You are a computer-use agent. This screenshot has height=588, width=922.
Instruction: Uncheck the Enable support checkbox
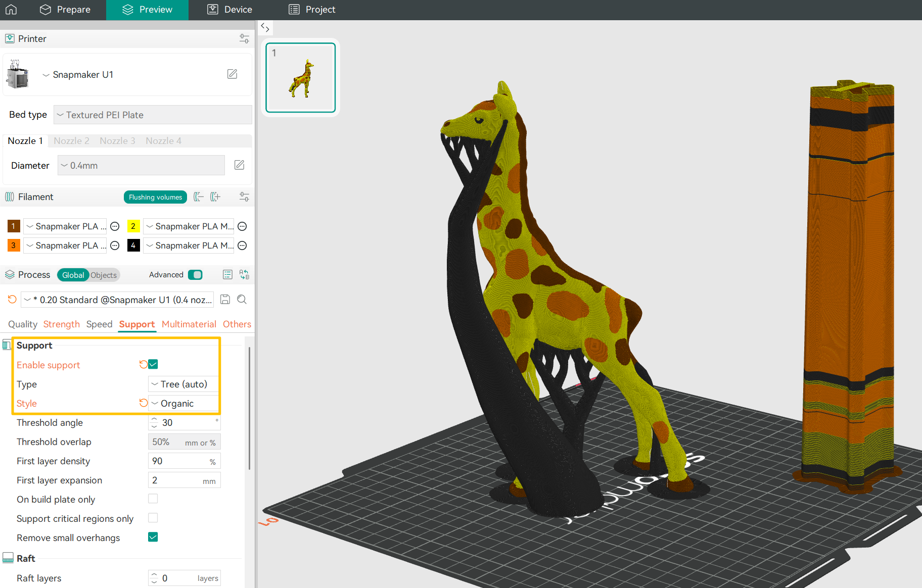pos(153,364)
